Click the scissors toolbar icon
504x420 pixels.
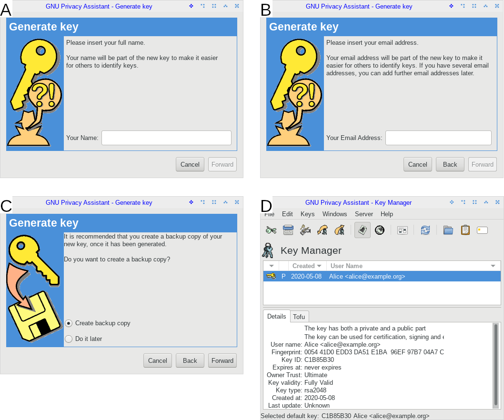coord(272,230)
